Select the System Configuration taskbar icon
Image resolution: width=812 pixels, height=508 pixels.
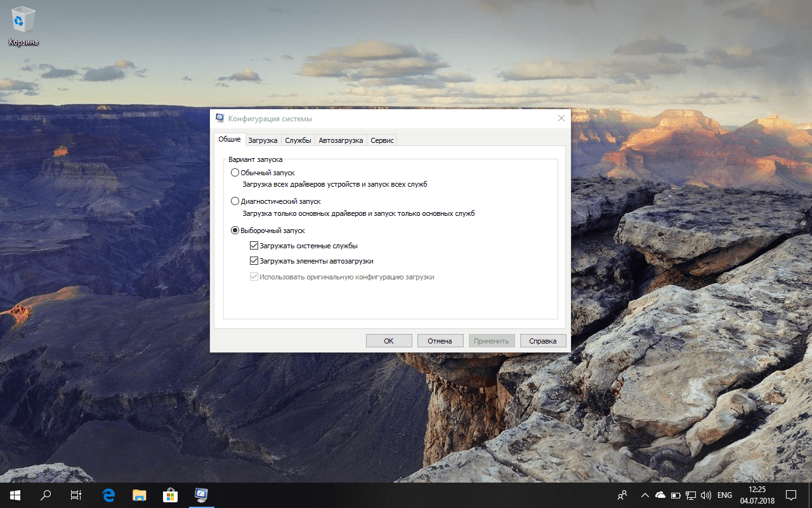pyautogui.click(x=201, y=495)
